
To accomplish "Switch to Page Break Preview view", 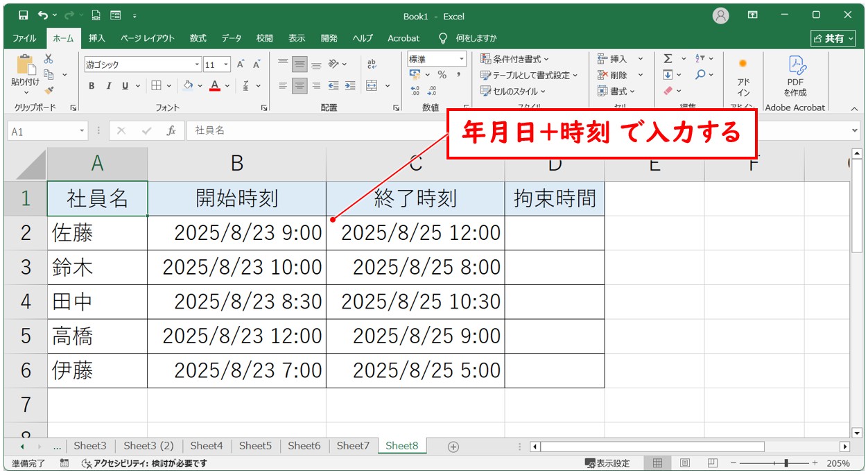I will 712,463.
